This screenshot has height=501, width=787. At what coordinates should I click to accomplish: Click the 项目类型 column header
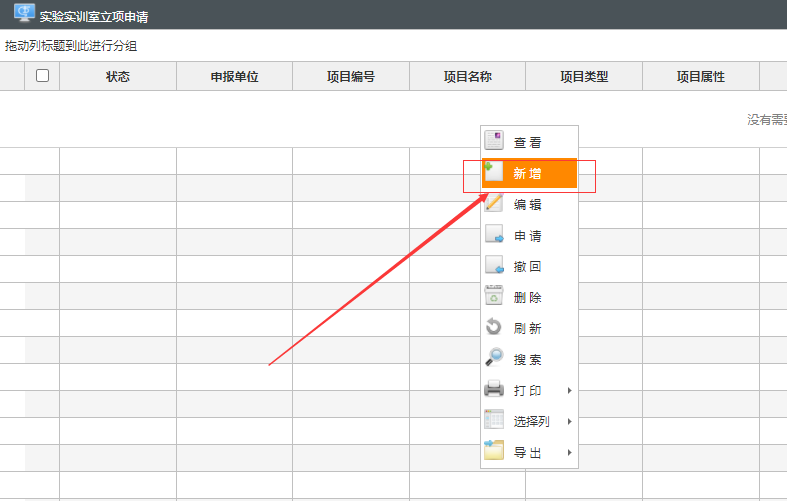584,77
